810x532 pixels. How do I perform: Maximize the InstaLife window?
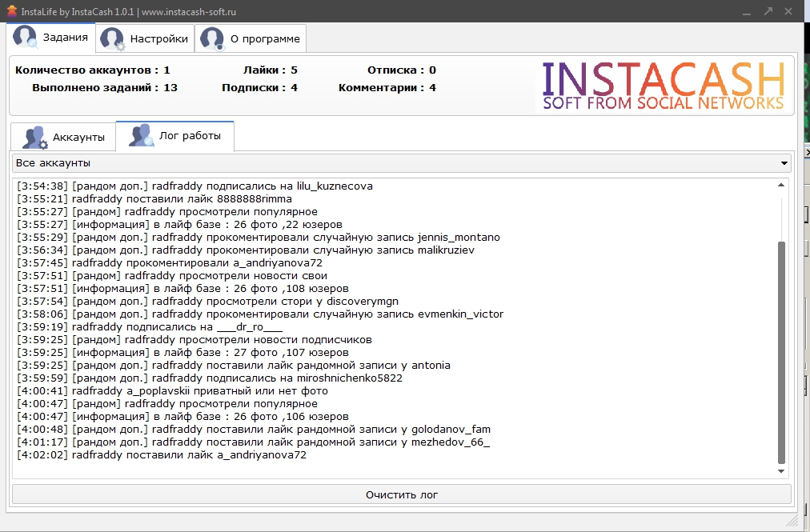click(x=768, y=11)
